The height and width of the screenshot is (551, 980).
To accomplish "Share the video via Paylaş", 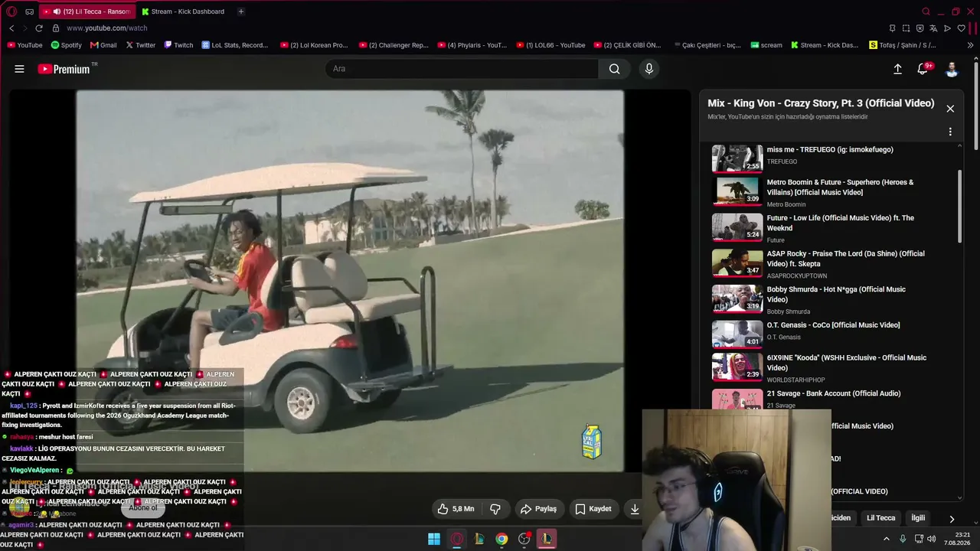I will pyautogui.click(x=538, y=509).
